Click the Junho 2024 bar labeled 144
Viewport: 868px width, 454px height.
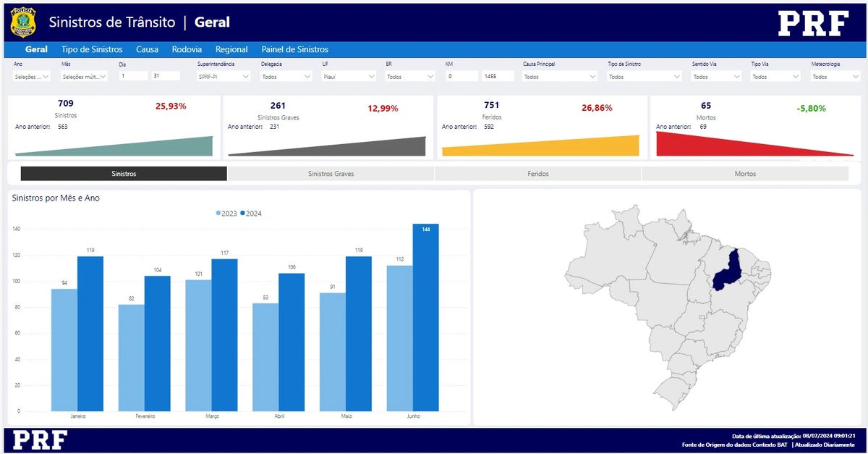tap(426, 317)
